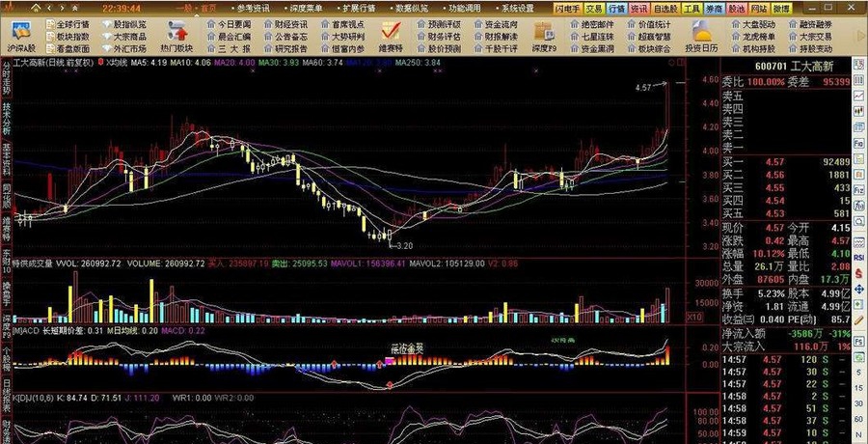Open 绝密邮件 secret mail

[592, 25]
